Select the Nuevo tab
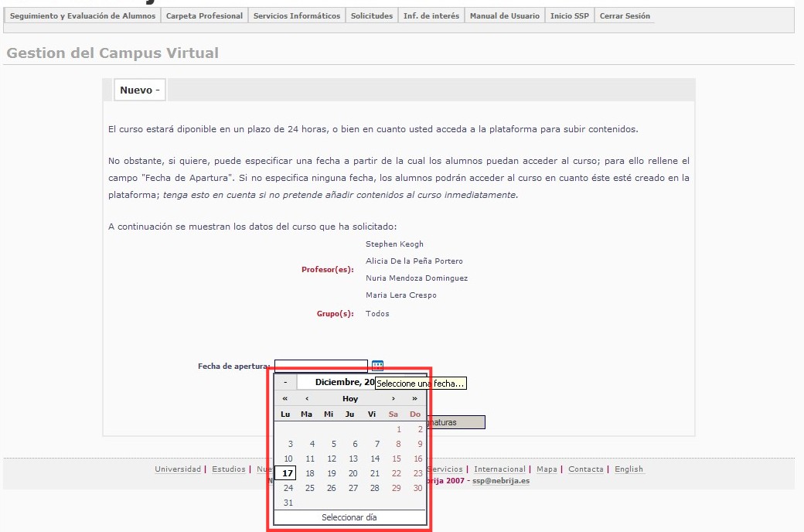804x532 pixels. click(139, 90)
